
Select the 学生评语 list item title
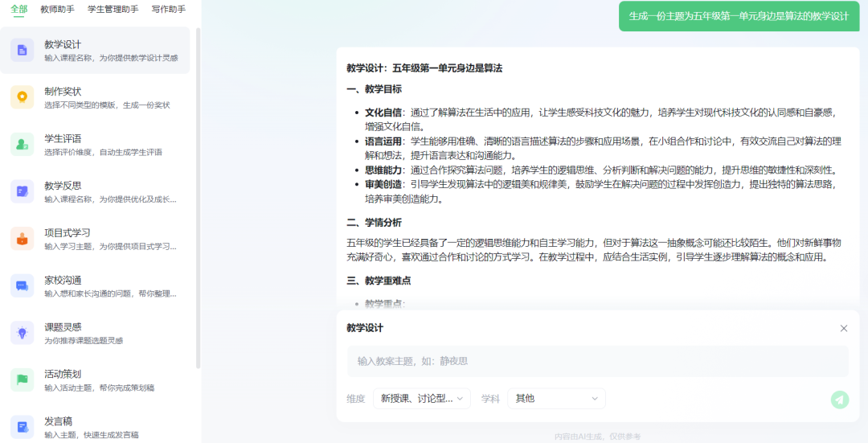point(63,138)
